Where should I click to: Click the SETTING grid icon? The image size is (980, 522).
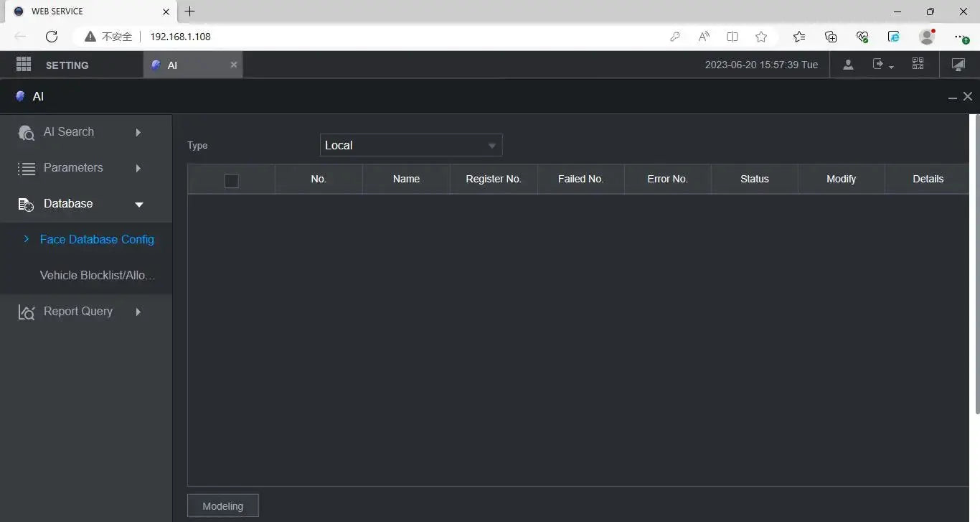(x=24, y=65)
